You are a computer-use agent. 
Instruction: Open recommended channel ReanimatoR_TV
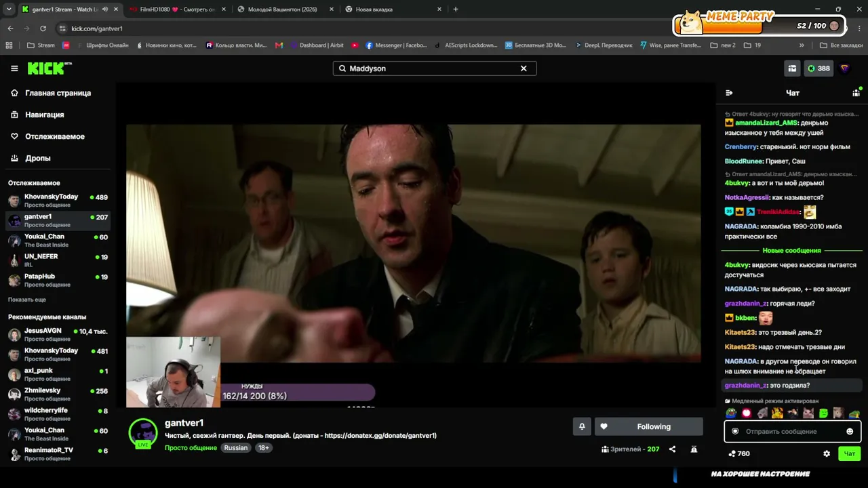[x=58, y=453]
